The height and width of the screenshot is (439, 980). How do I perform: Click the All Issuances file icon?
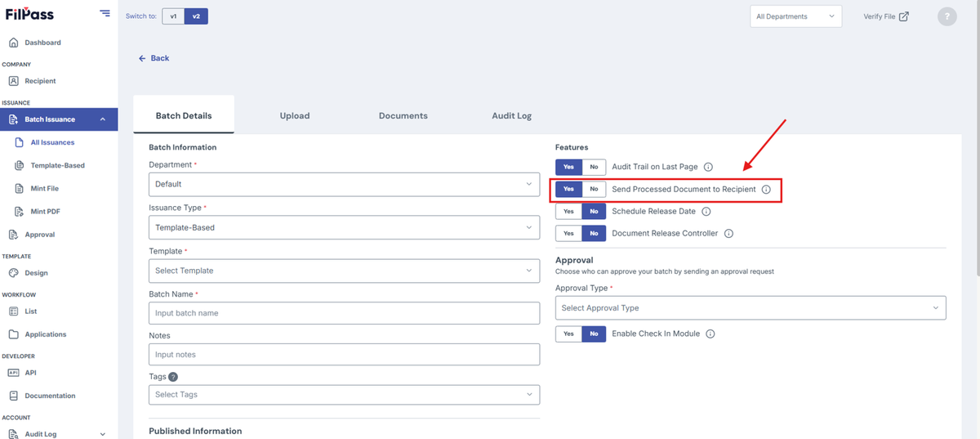pos(20,142)
